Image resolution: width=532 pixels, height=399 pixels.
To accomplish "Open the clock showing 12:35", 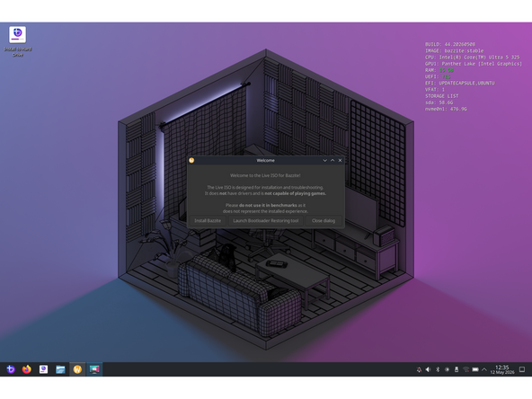I will coord(502,369).
